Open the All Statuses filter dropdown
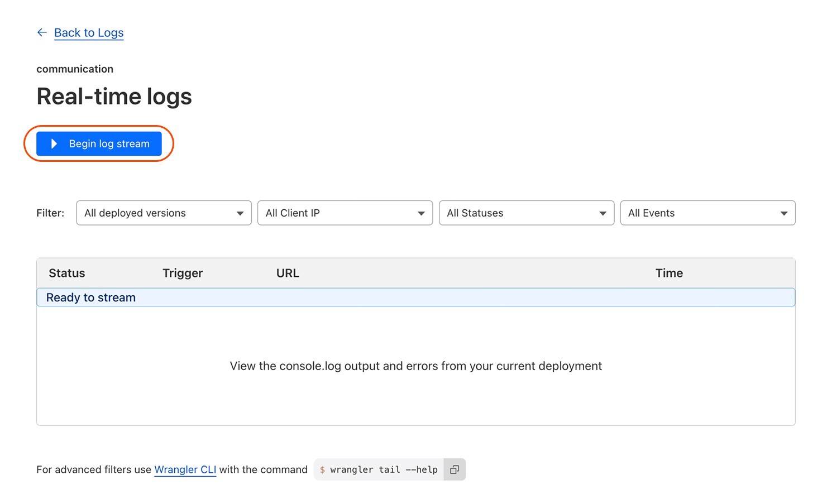The height and width of the screenshot is (504, 832). click(x=527, y=213)
